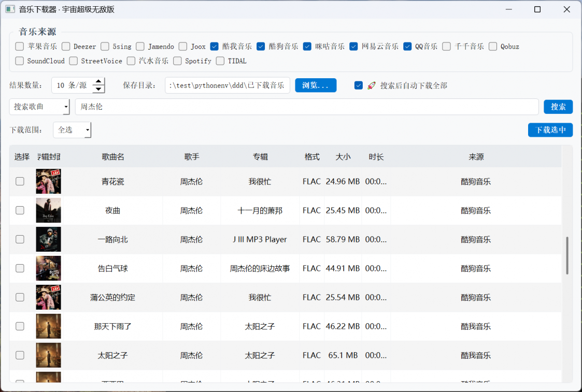Uncheck the QQ音乐 source checkbox
This screenshot has width=582, height=392.
[407, 47]
